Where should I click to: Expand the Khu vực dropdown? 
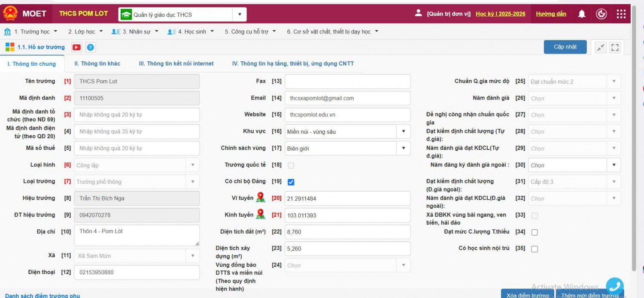coord(403,131)
